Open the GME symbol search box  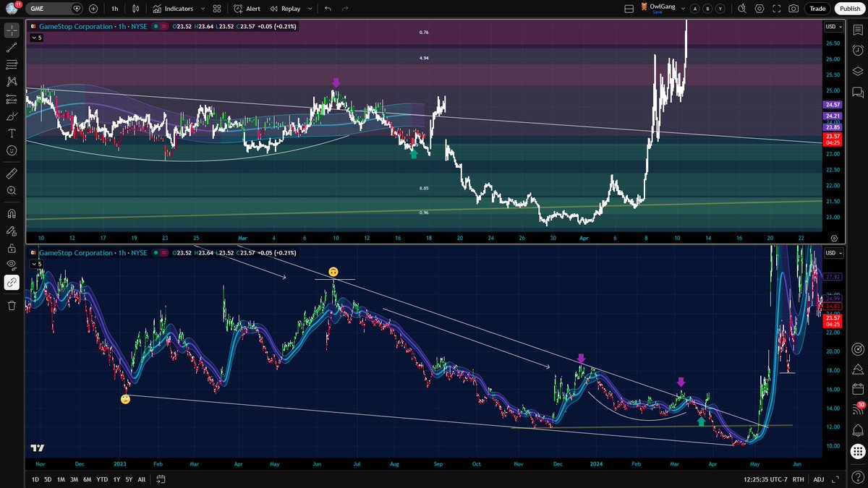point(56,9)
